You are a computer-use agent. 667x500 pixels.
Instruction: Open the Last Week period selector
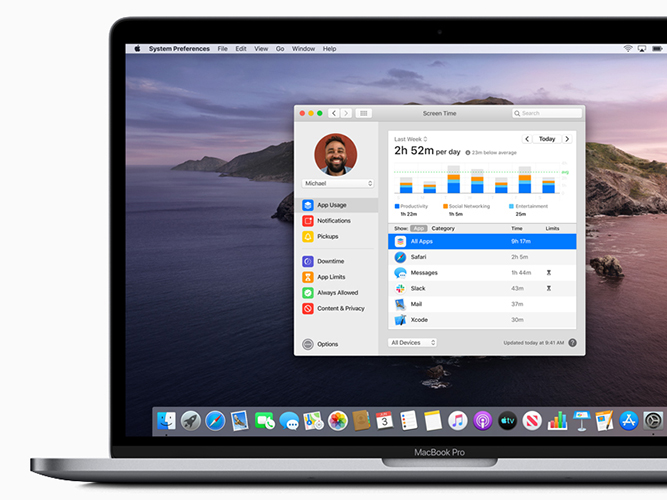coord(410,139)
